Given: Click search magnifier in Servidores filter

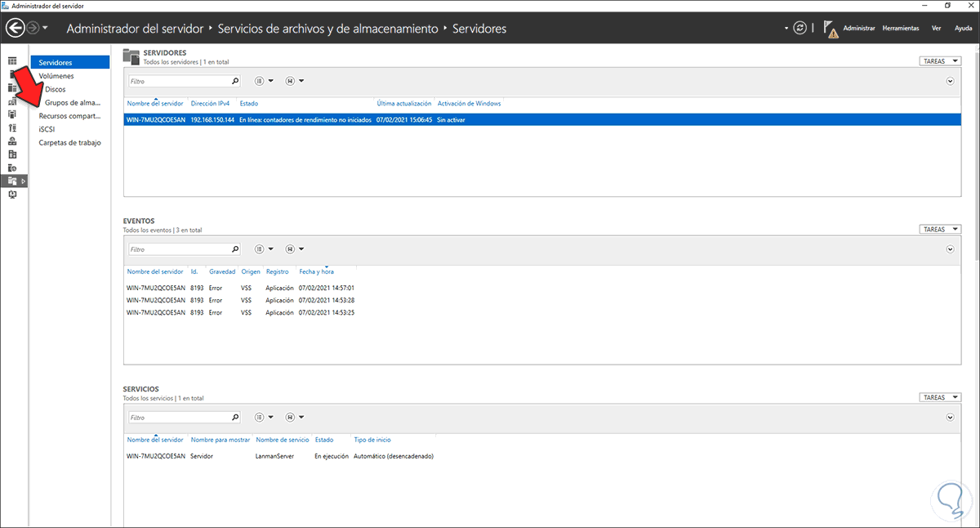Looking at the screenshot, I should pyautogui.click(x=235, y=81).
